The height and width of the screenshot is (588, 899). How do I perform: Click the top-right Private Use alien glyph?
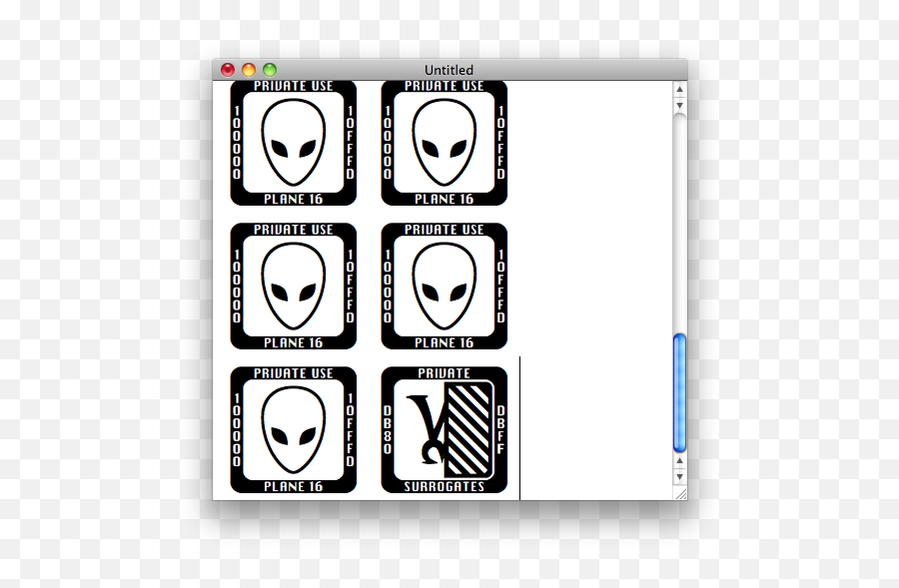444,141
